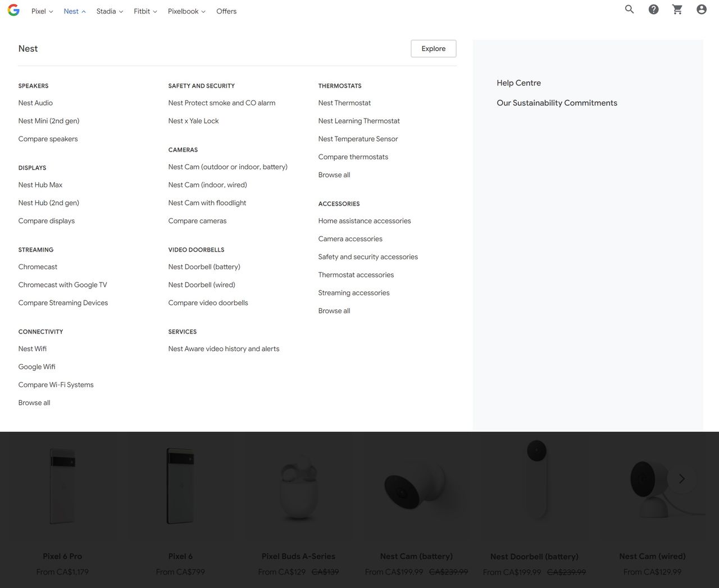The width and height of the screenshot is (719, 588).
Task: Open Compare Streaming Devices link
Action: click(x=63, y=303)
